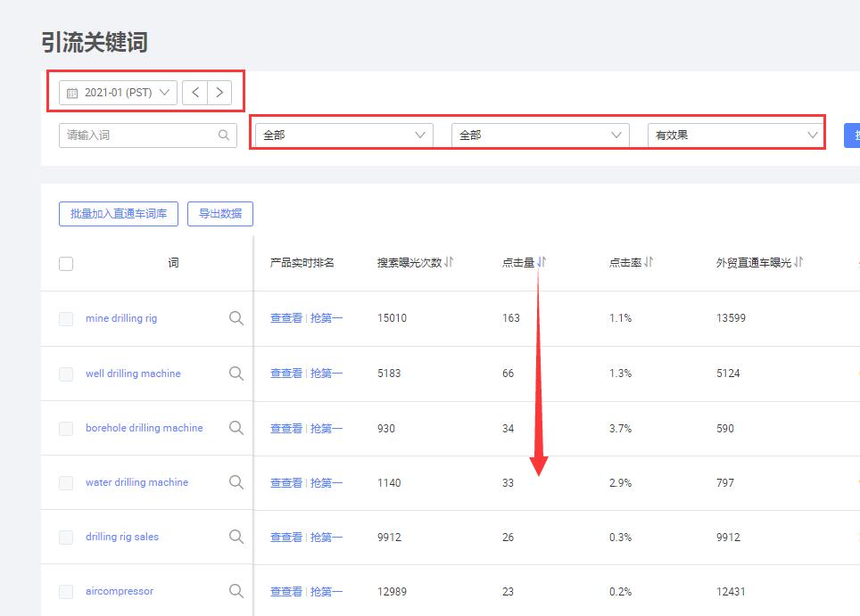This screenshot has width=860, height=616.
Task: Sort by 搜索曝光次数 using its sort arrows
Action: pos(449,262)
